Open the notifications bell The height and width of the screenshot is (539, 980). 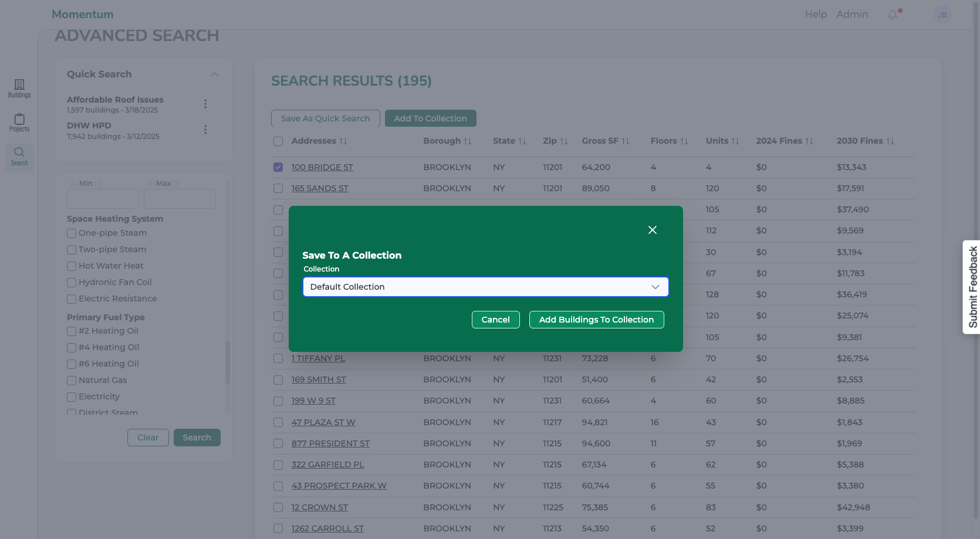pyautogui.click(x=893, y=15)
